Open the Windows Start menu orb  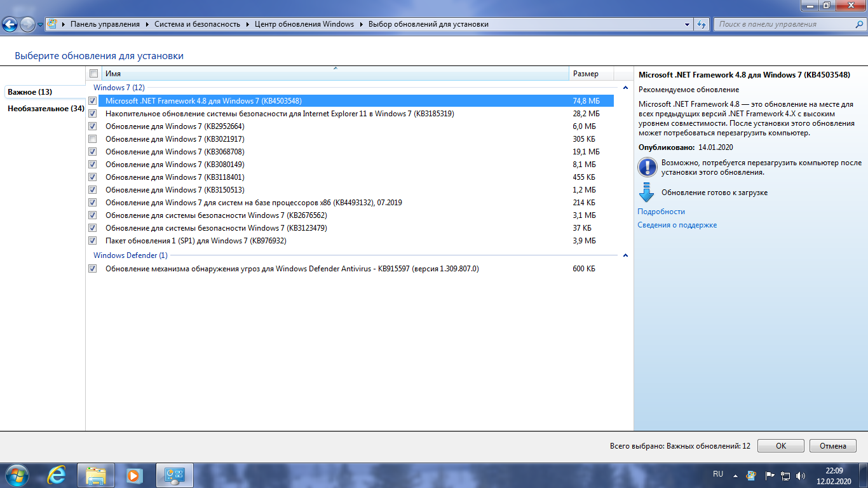(x=17, y=475)
